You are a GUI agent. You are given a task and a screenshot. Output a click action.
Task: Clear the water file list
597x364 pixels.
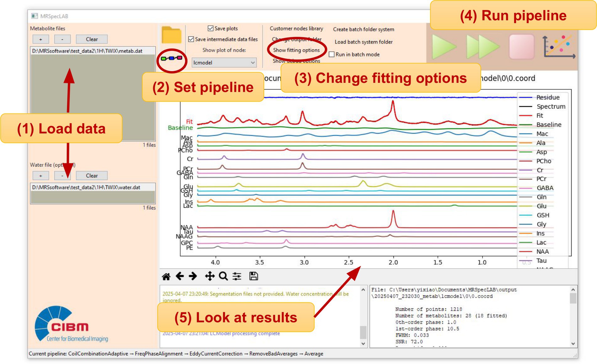tap(92, 176)
